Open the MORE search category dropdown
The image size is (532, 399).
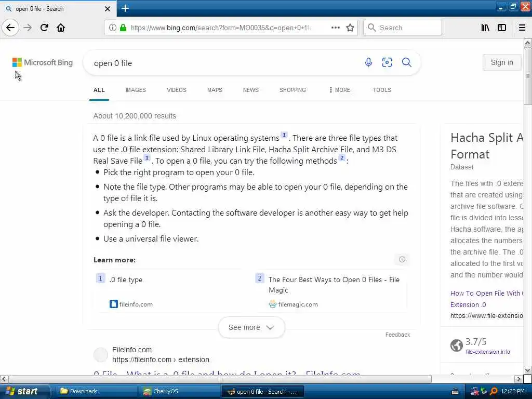pyautogui.click(x=340, y=90)
